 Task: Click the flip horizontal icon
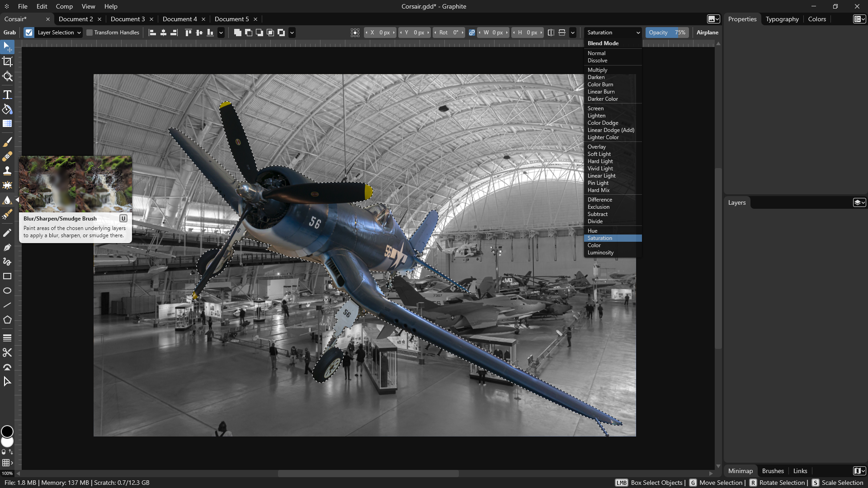(551, 33)
